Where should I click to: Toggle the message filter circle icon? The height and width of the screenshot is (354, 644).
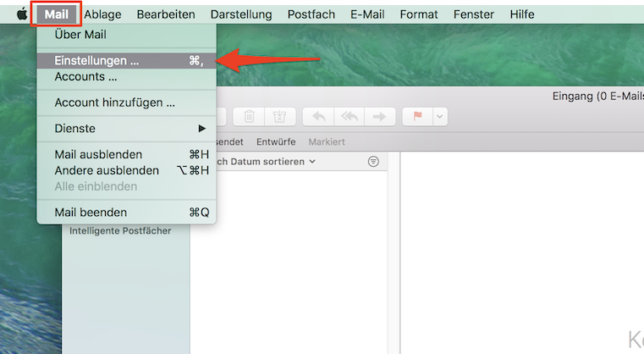pos(373,162)
